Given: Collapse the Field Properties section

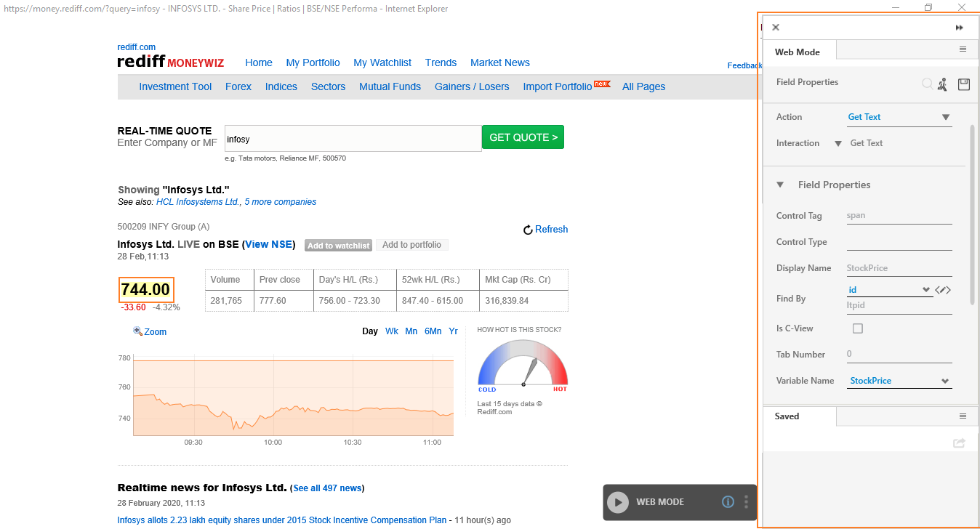Looking at the screenshot, I should click(x=780, y=185).
